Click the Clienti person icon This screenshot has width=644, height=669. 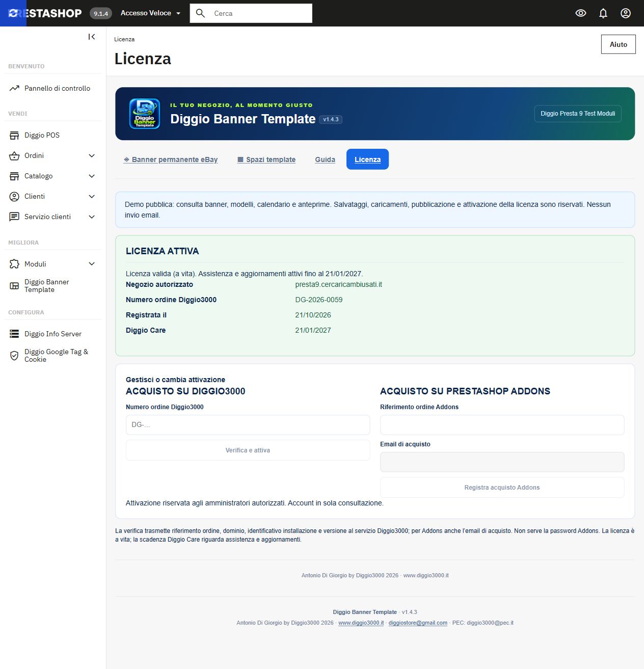coord(14,196)
